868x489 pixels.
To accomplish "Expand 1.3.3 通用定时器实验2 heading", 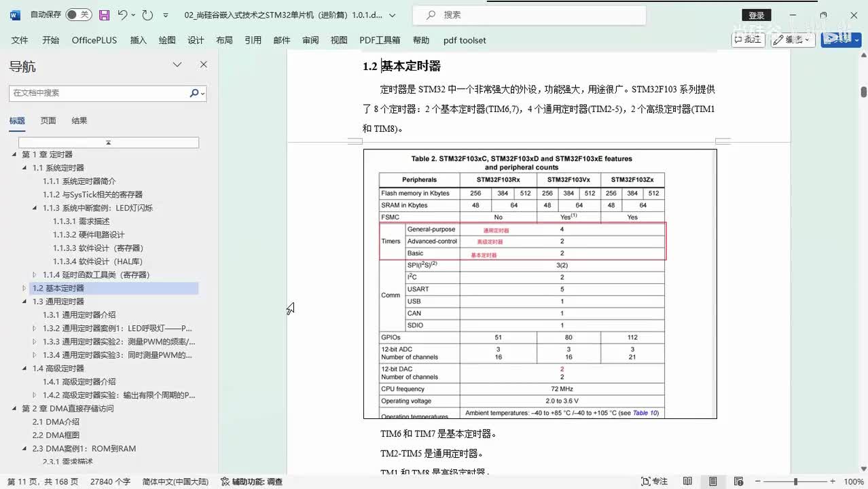I will 35,342.
